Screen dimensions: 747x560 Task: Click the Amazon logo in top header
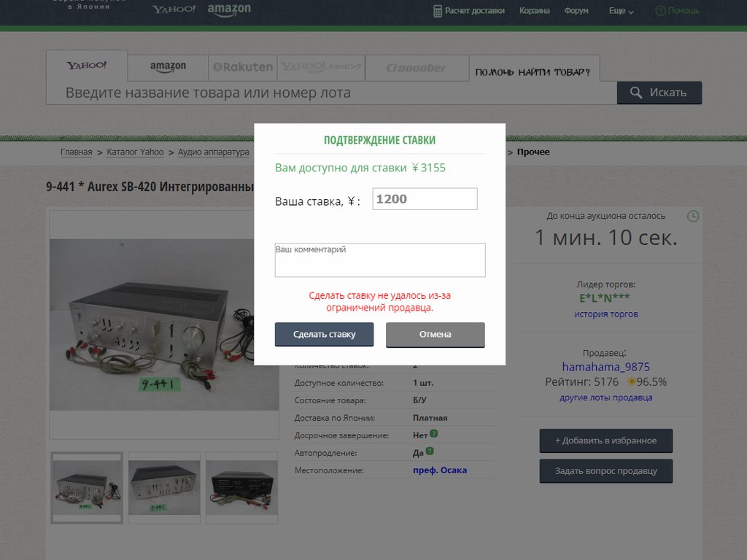[229, 9]
